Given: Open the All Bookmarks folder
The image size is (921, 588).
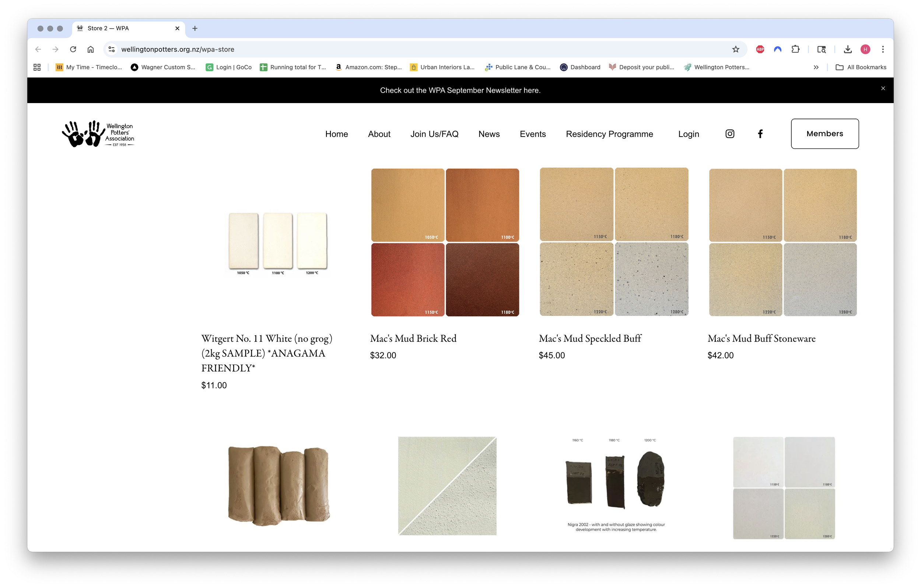Looking at the screenshot, I should tap(861, 67).
